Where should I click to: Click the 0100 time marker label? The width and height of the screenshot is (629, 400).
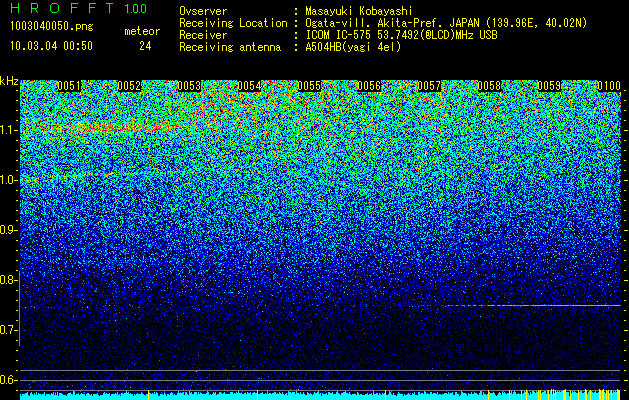pyautogui.click(x=609, y=86)
